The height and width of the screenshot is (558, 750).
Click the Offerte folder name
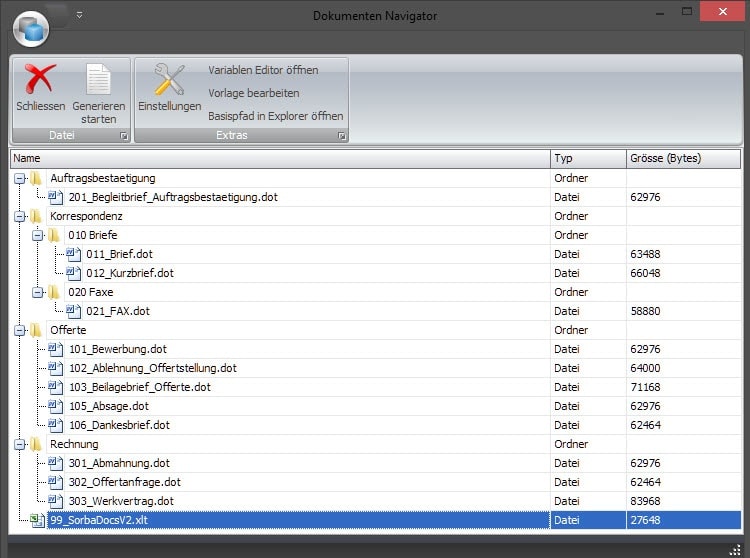coord(68,330)
